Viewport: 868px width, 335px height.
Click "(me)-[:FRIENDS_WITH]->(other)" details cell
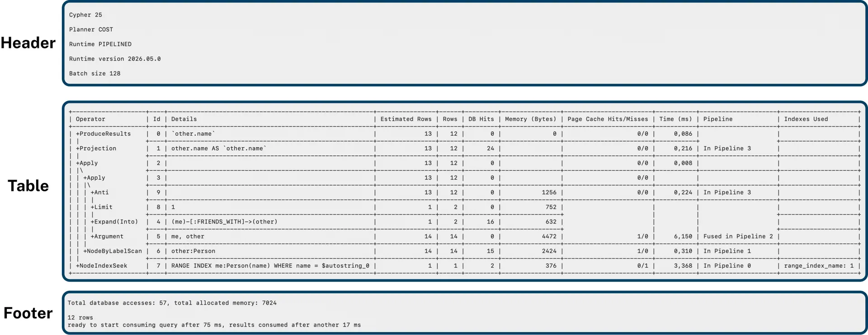coord(224,222)
